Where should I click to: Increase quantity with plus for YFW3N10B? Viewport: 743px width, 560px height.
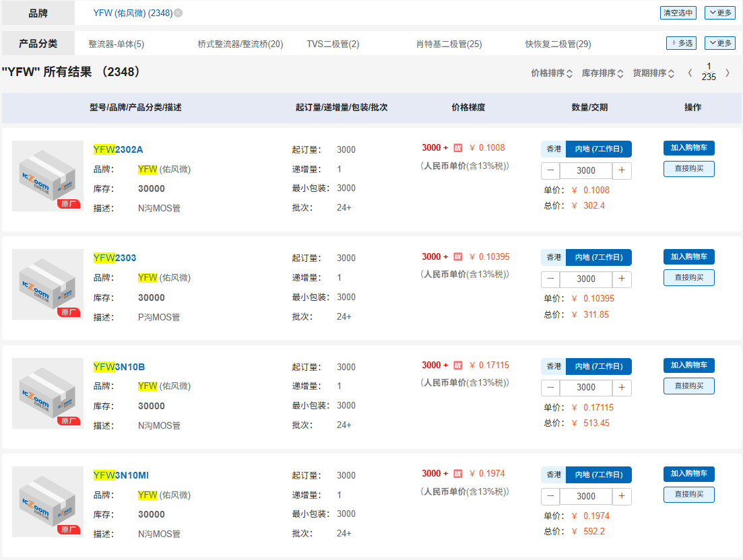click(x=622, y=387)
